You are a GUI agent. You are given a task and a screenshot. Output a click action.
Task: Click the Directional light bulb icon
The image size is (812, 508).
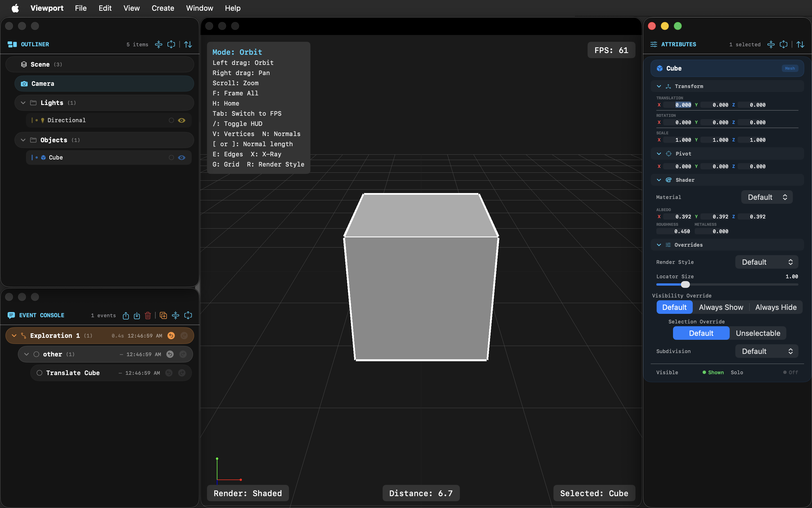pyautogui.click(x=43, y=120)
